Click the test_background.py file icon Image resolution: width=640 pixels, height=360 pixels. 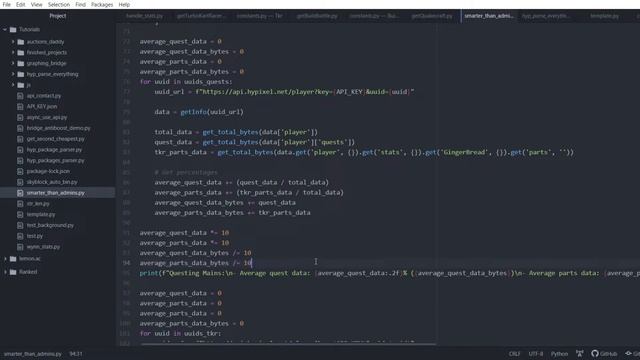tap(20, 225)
